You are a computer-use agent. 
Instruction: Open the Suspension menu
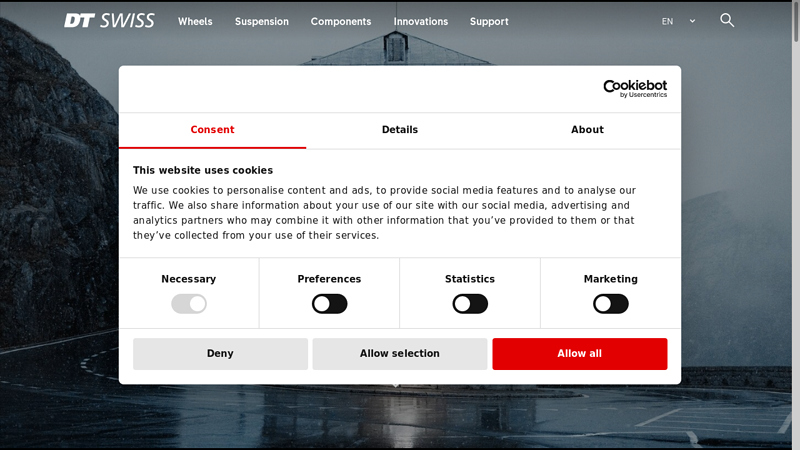262,21
